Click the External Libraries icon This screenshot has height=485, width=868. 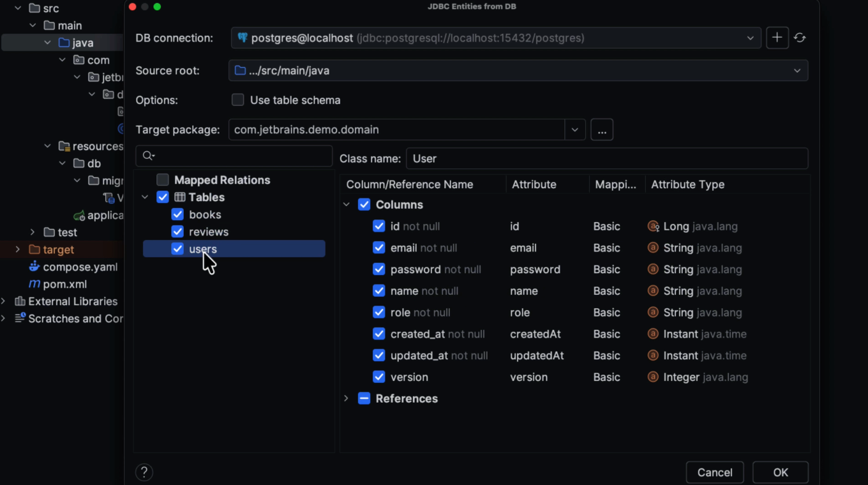pyautogui.click(x=20, y=301)
